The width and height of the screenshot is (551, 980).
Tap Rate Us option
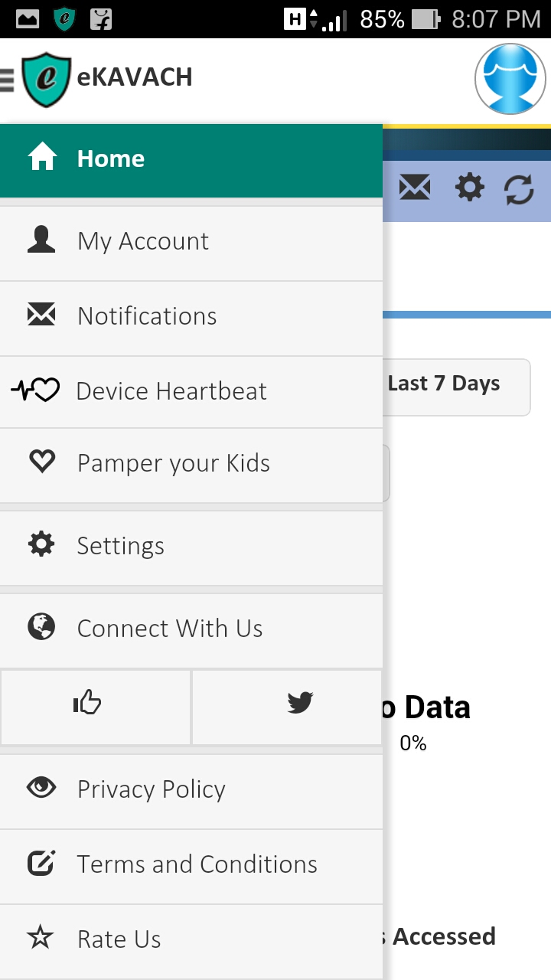click(x=191, y=940)
